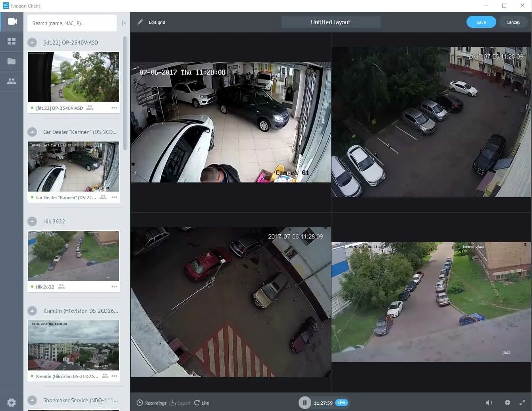Collapse the camera list panel

click(x=124, y=23)
